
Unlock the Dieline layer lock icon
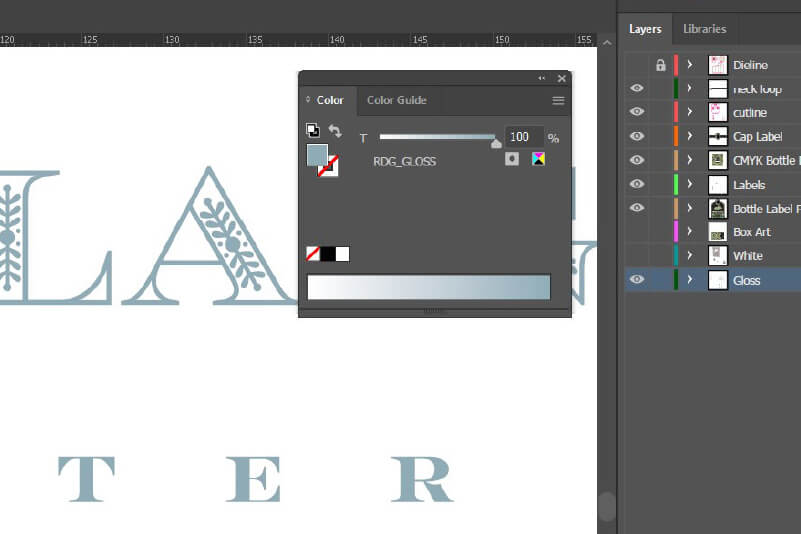(660, 65)
